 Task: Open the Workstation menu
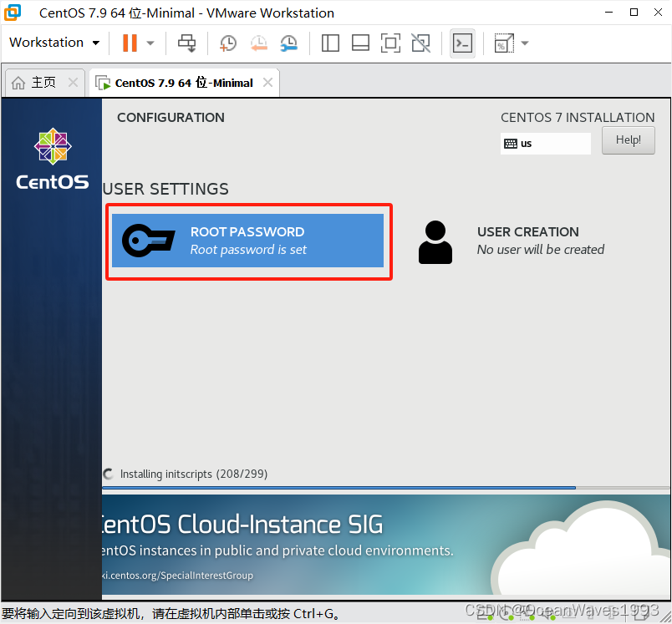(x=54, y=43)
